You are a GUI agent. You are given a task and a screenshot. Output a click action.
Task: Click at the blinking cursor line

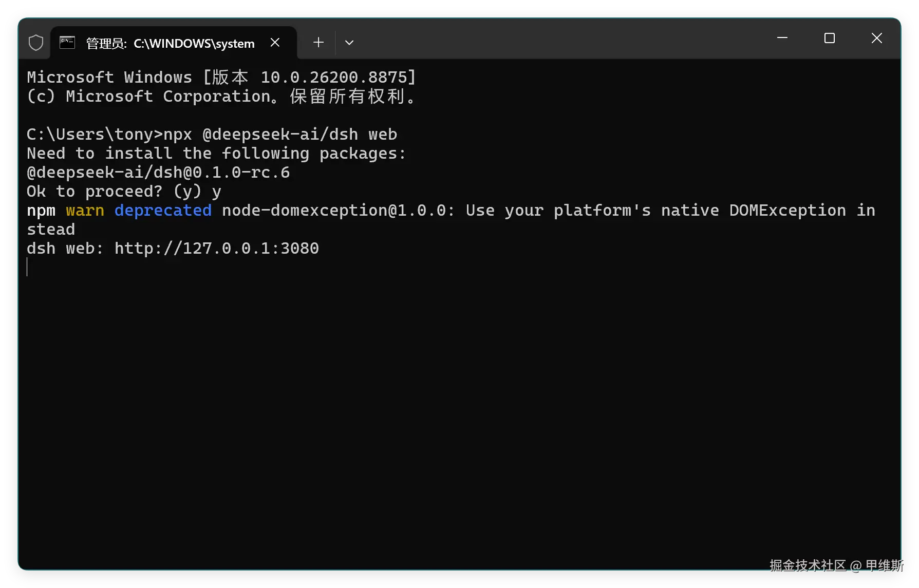27,267
